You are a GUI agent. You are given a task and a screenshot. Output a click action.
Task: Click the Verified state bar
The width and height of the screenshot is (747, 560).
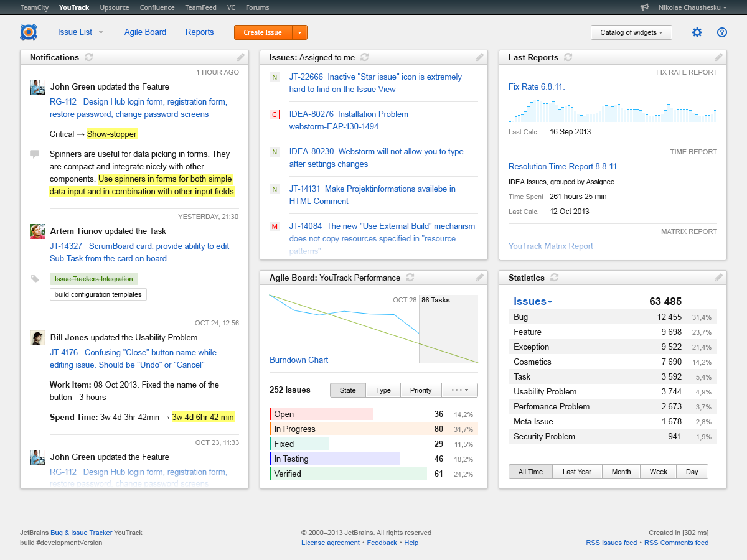(x=349, y=474)
